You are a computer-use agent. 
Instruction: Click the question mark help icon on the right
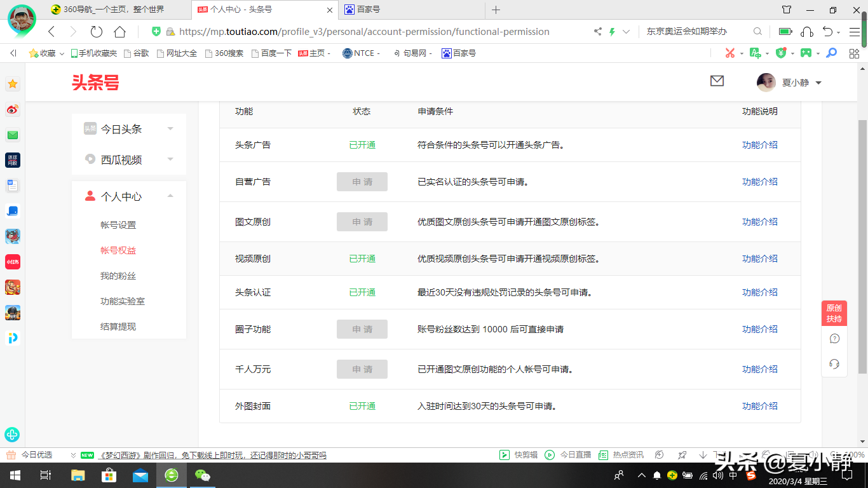[x=834, y=339]
